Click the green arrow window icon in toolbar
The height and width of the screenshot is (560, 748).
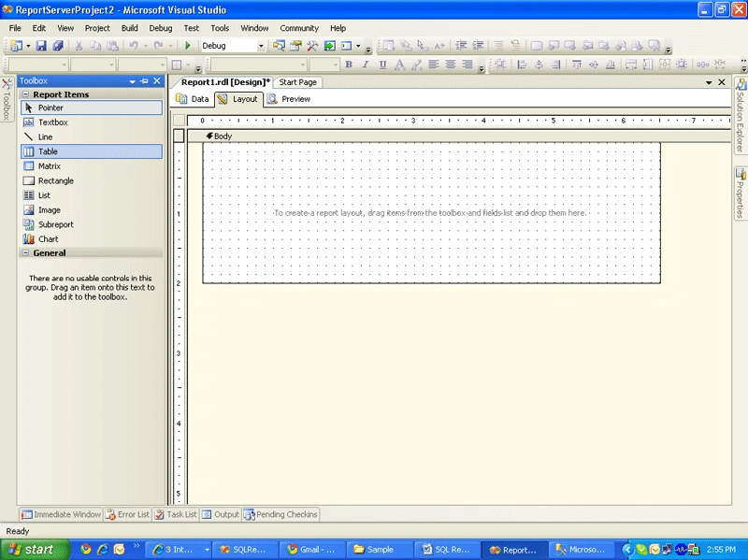(329, 46)
